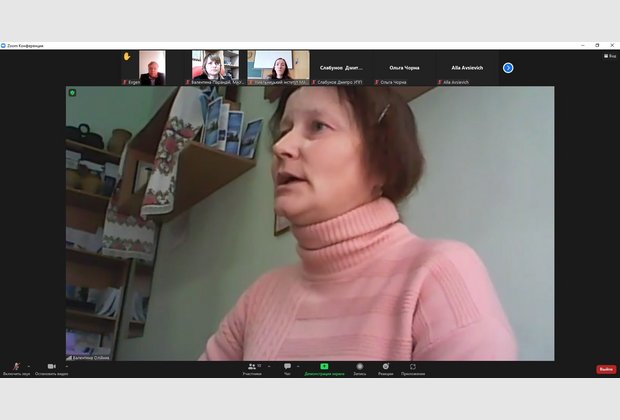Select Хмельницький інститут participant video thumbnail
Viewport: 620px width, 420px height.
[278, 68]
